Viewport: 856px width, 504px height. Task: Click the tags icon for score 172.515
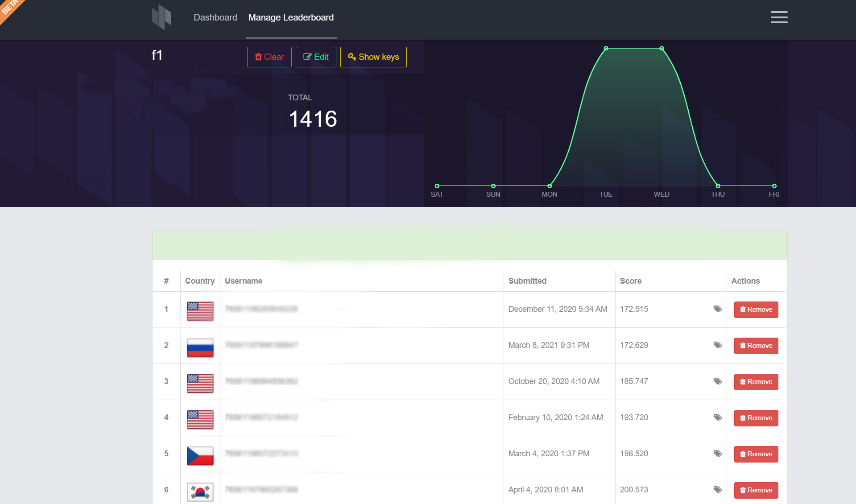point(717,309)
